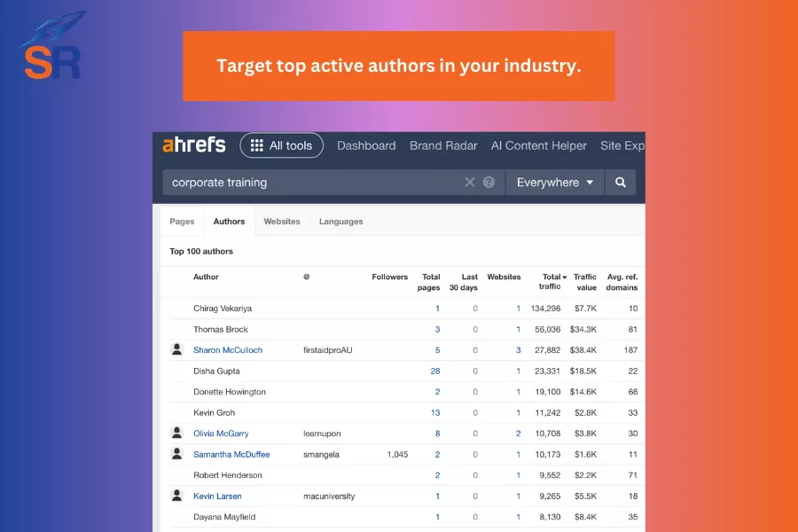Click the learnupon handle
Screen dimensions: 798x532
(322, 434)
